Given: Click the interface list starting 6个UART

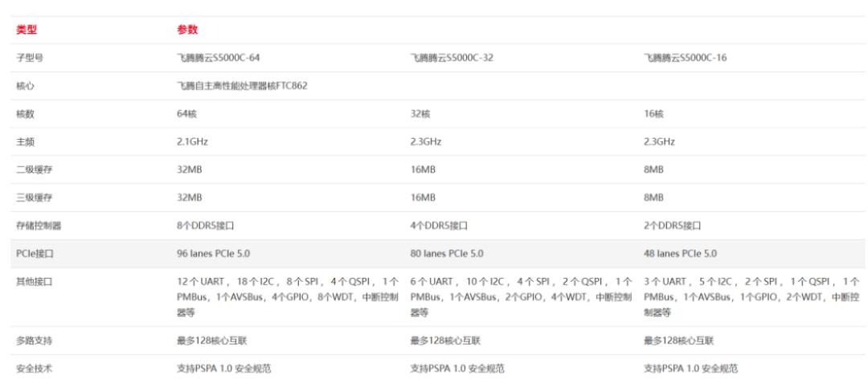Looking at the screenshot, I should pyautogui.click(x=522, y=297).
